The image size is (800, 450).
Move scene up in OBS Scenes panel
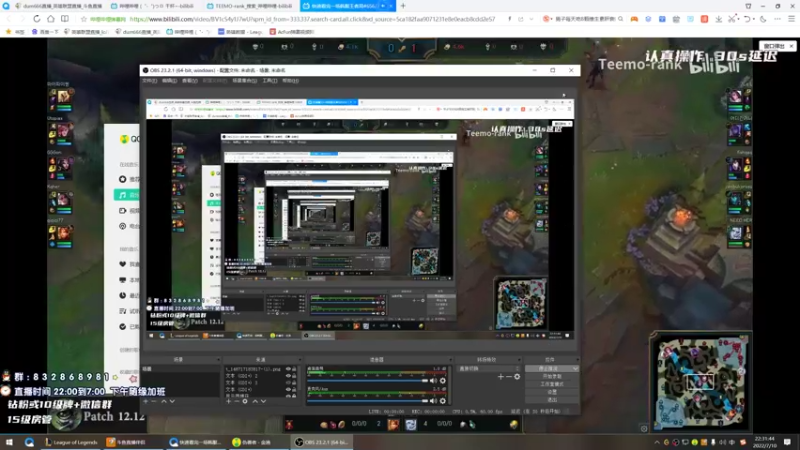tap(164, 401)
